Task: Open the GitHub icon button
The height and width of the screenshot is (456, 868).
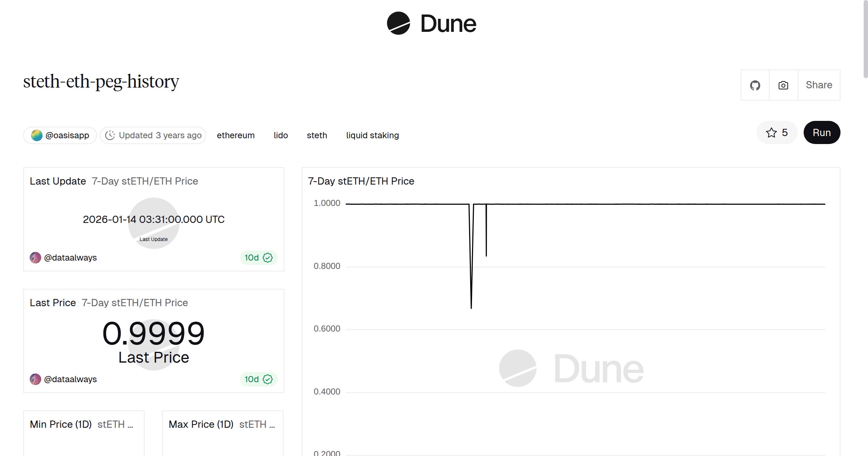Action: (755, 85)
